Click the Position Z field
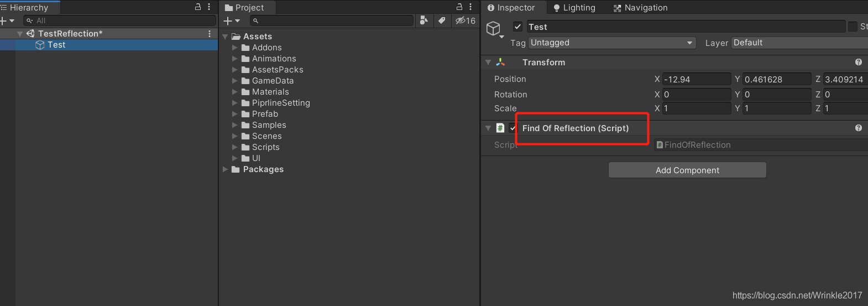Viewport: 868px width, 306px height. click(845, 79)
